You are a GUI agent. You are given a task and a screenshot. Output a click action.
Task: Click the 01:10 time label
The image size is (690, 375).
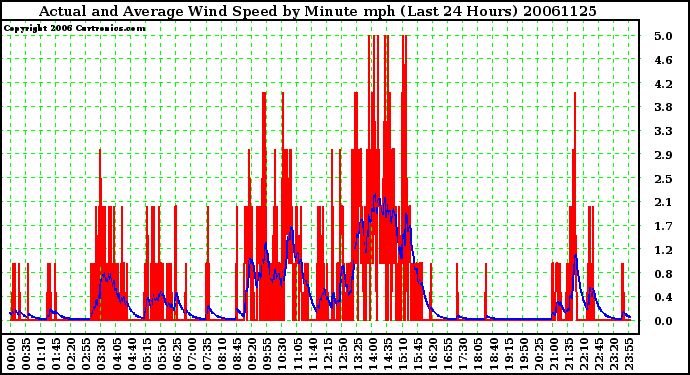click(40, 354)
